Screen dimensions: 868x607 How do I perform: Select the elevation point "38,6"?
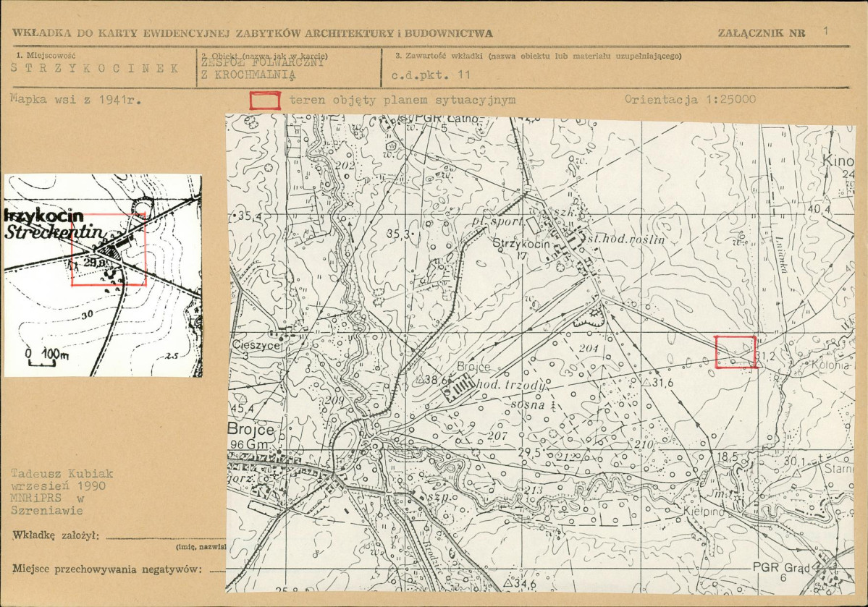coord(434,380)
